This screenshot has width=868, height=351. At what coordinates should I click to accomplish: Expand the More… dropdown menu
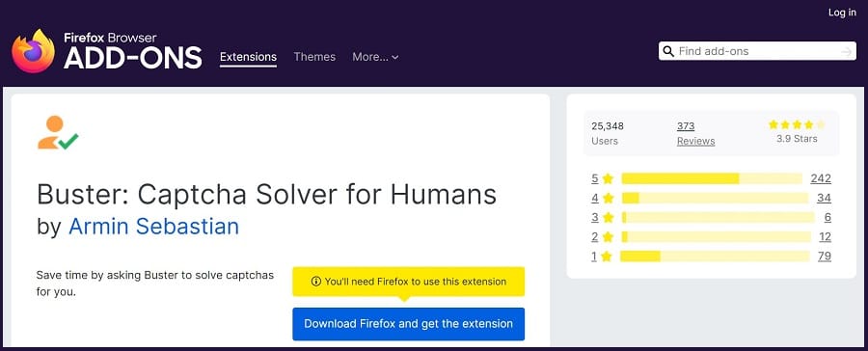[x=375, y=57]
